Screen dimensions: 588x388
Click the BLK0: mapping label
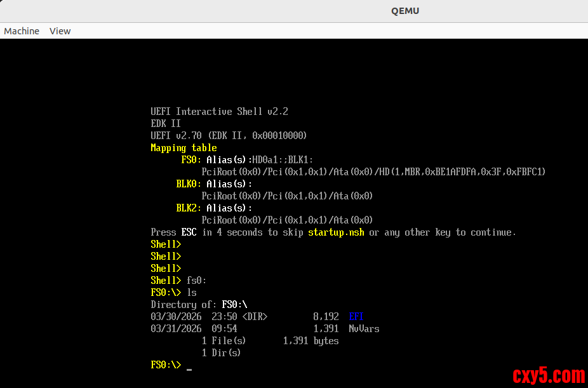(189, 184)
